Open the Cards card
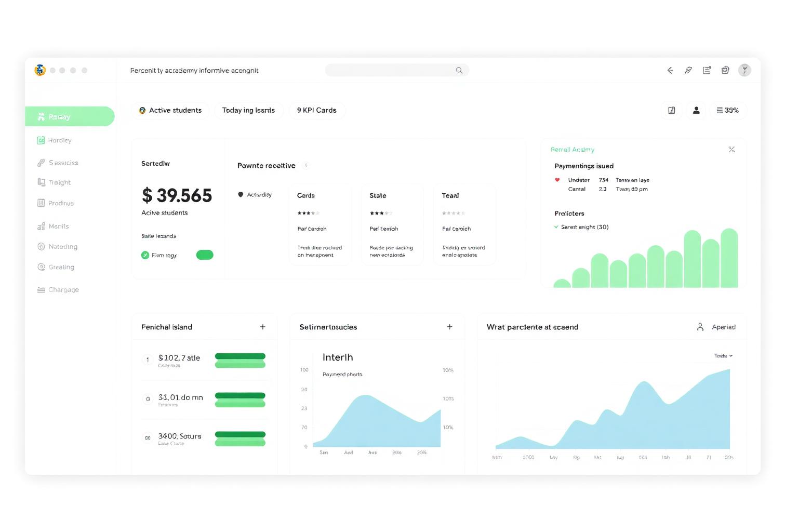 pos(320,224)
